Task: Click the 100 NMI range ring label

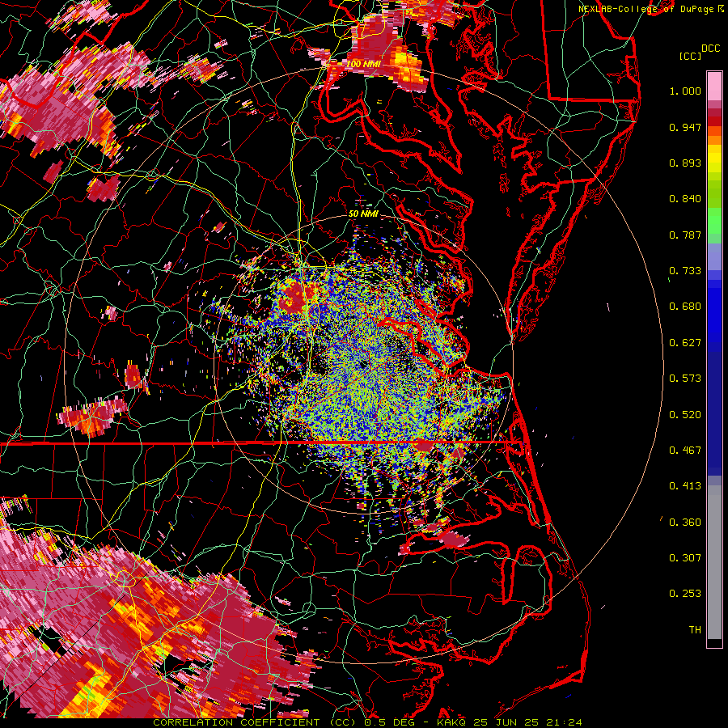Action: coord(363,64)
